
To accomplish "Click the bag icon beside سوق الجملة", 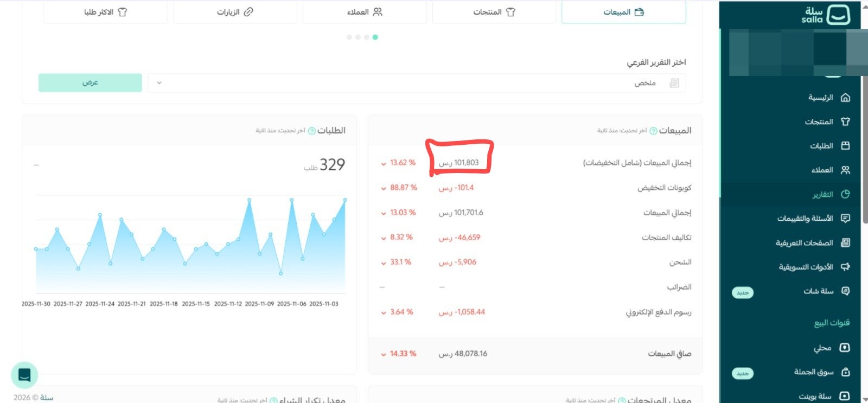I will point(845,372).
